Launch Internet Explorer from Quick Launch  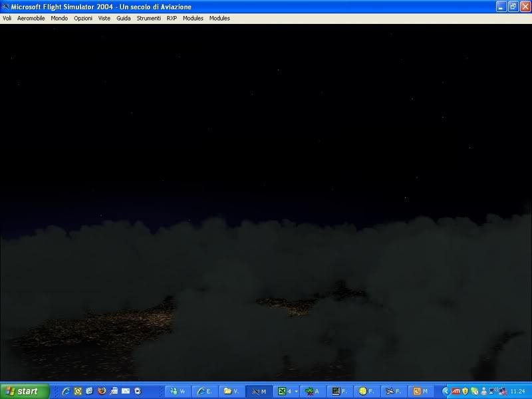66,391
